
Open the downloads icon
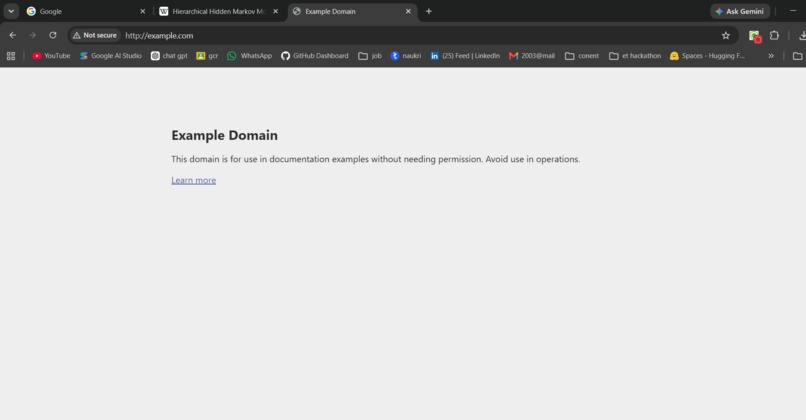click(x=801, y=35)
